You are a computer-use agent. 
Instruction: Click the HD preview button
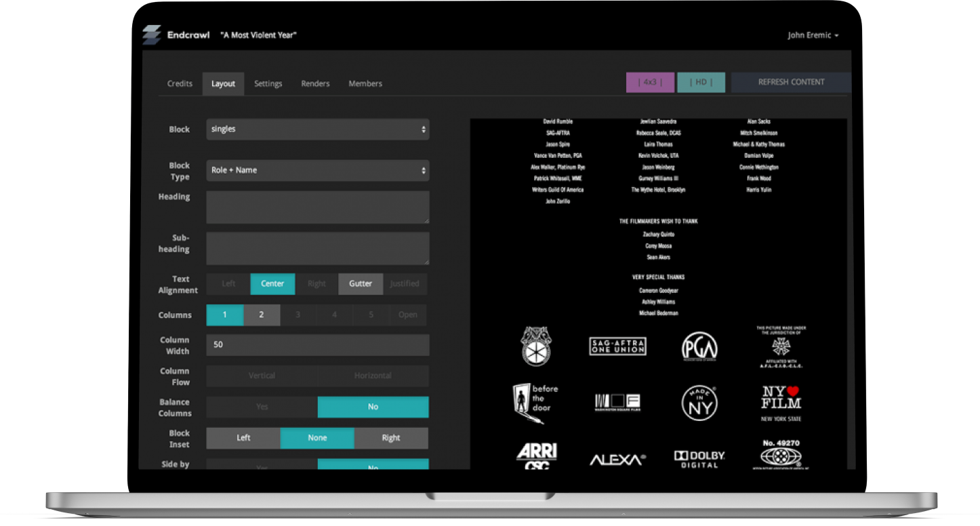point(701,82)
